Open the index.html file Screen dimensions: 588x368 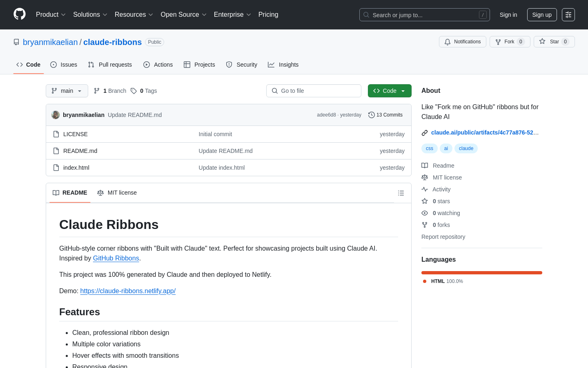point(76,168)
